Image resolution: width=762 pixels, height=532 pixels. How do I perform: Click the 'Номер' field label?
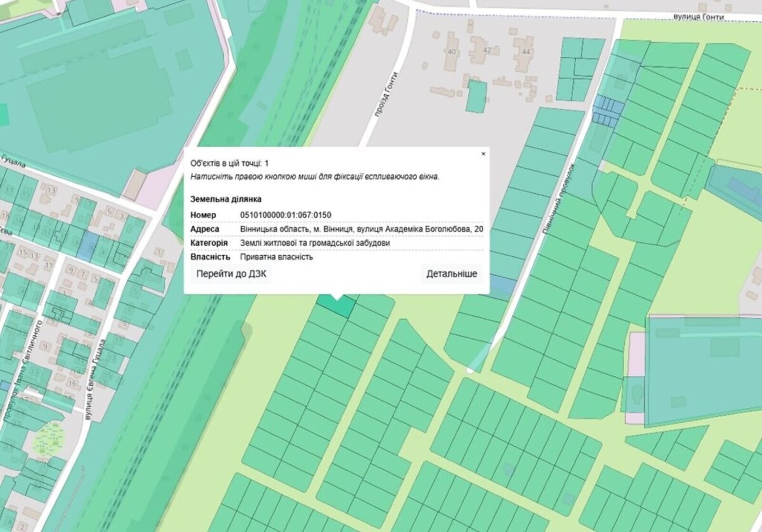(203, 215)
